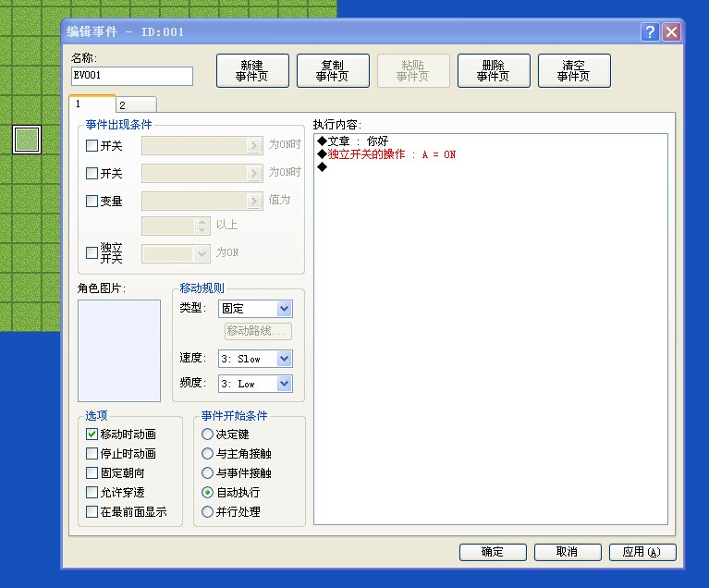Open the 频度 dropdown showing 3: Low
This screenshot has width=709, height=588.
click(255, 384)
